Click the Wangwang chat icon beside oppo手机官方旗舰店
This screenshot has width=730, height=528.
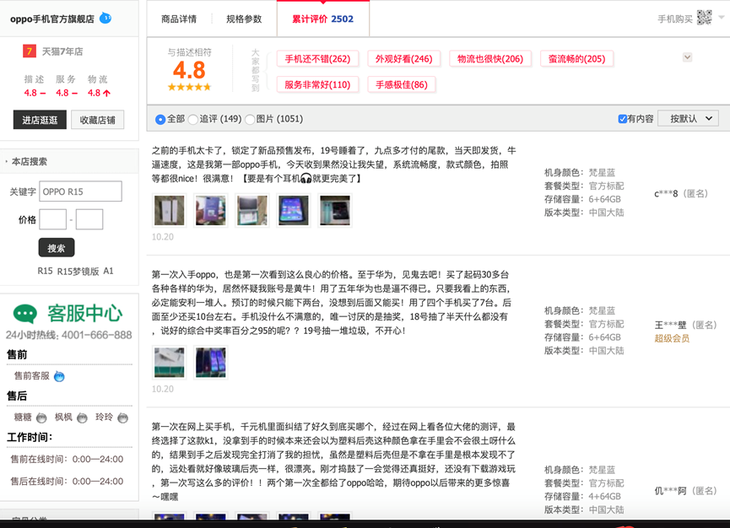pos(106,19)
